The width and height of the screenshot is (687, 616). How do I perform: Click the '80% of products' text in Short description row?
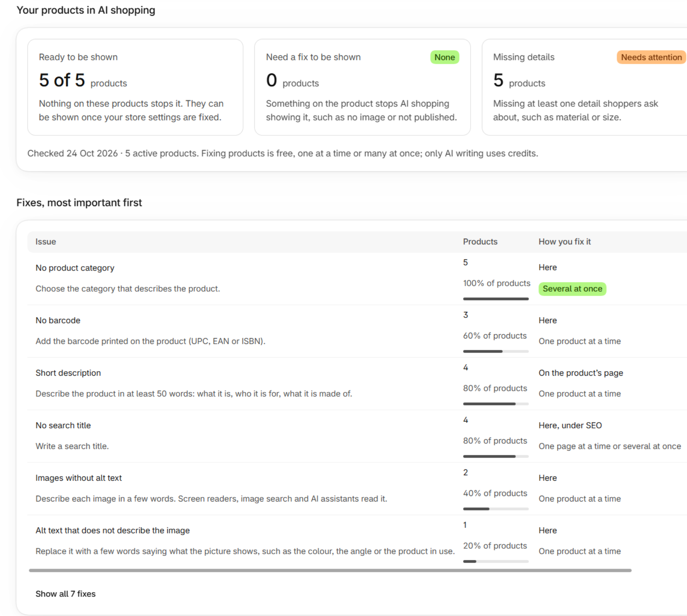(x=495, y=388)
